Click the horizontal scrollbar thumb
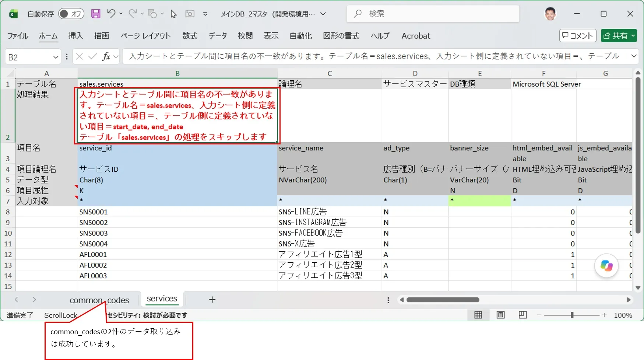644x360 pixels. tap(443, 300)
